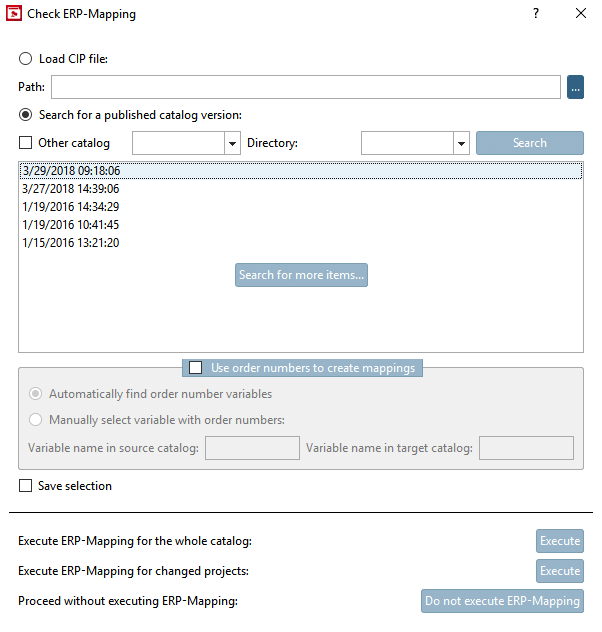Close the Check ERP-Mapping dialog
This screenshot has height=632, width=602.
[581, 14]
